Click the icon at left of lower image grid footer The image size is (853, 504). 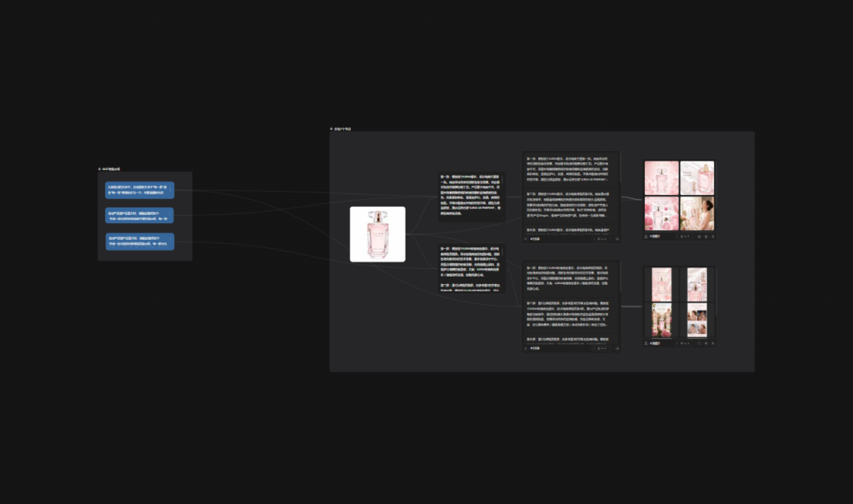646,343
